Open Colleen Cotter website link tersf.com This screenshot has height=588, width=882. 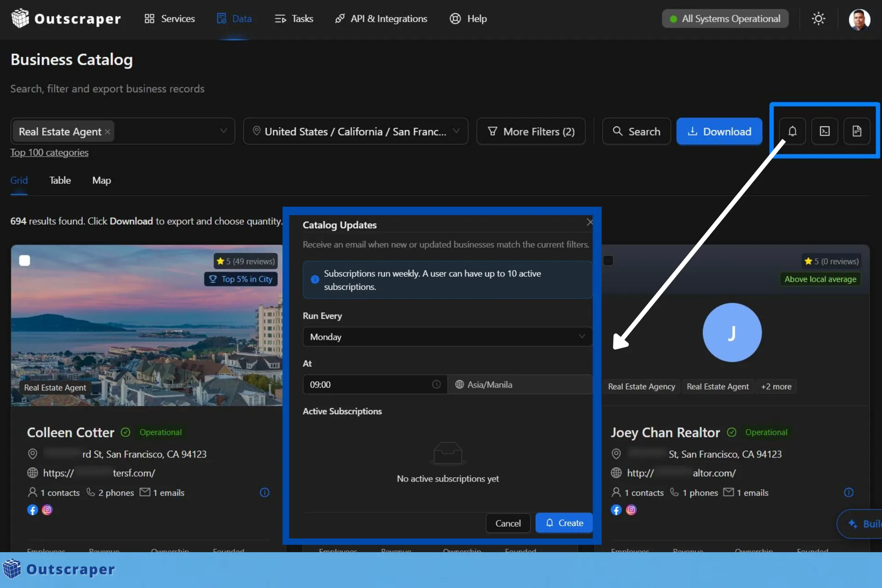click(99, 473)
